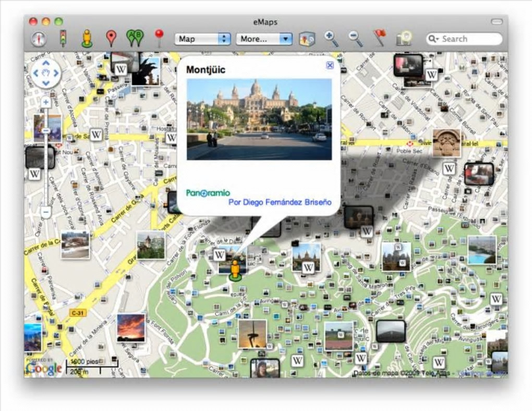The image size is (532, 411).
Task: Click the compass icon in toolbar
Action: tap(39, 39)
